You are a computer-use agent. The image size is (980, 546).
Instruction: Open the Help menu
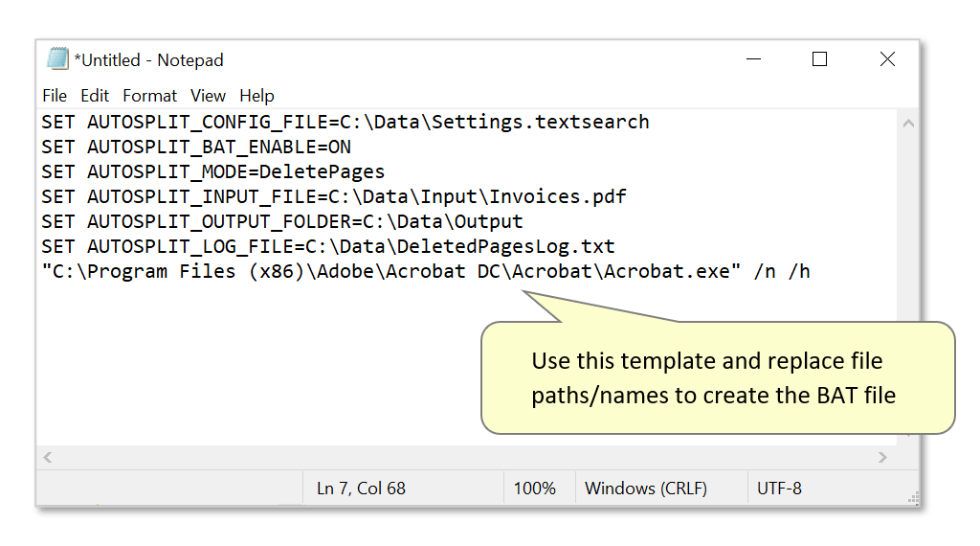point(256,96)
